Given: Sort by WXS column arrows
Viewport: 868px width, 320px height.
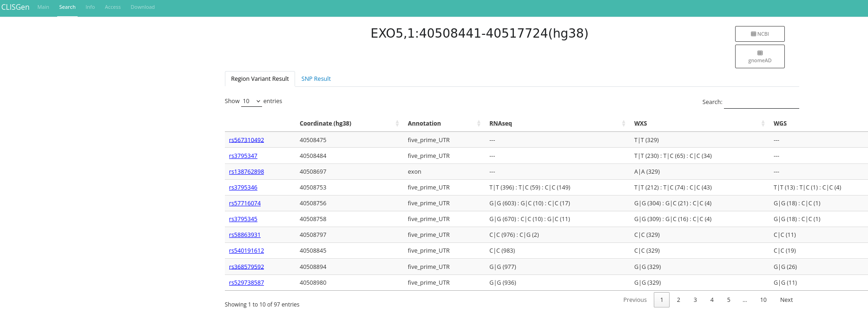Looking at the screenshot, I should (763, 124).
